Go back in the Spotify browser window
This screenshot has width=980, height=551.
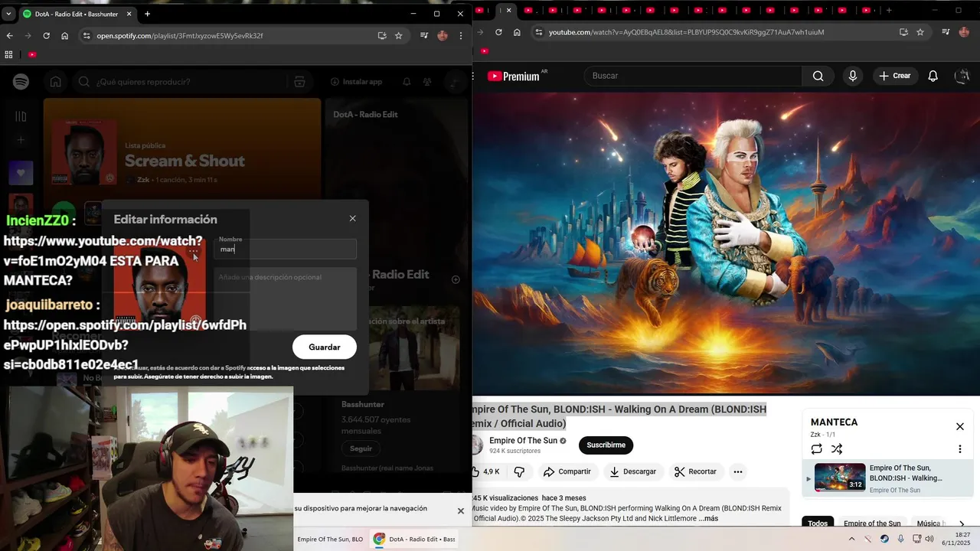click(x=9, y=35)
